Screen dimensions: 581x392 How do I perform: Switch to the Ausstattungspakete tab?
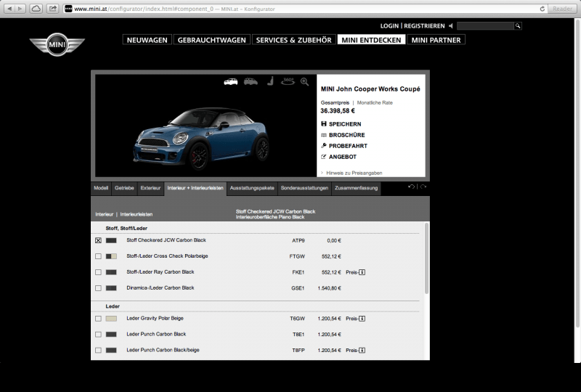pos(252,188)
